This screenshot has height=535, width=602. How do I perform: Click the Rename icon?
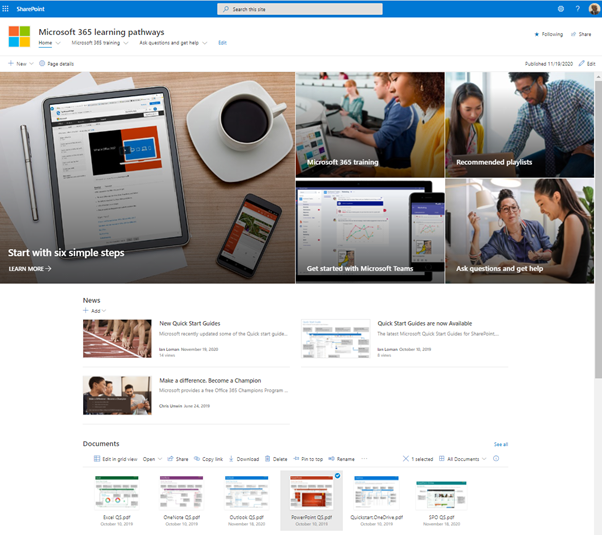pos(331,459)
